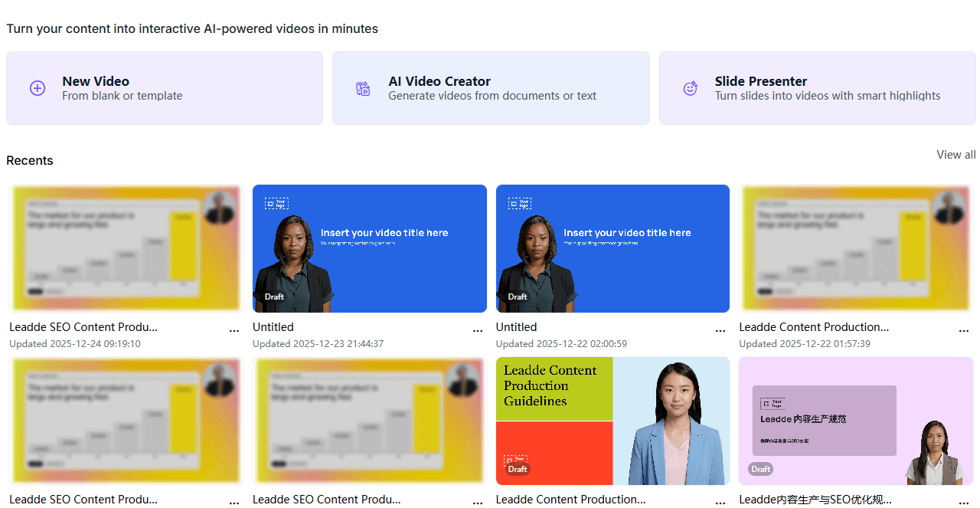Click the Leadde Content Production title updated 01:57:39
The image size is (980, 508).
coord(814,327)
